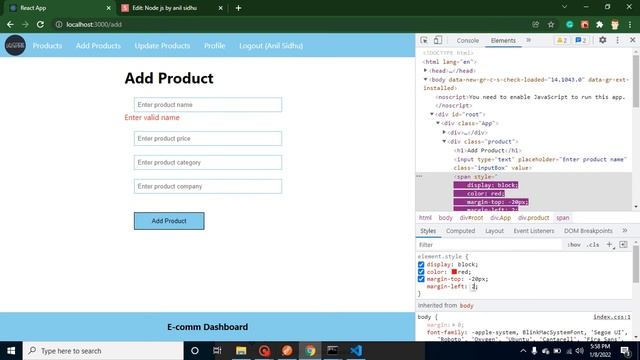This screenshot has width=640, height=360.
Task: Click the warnings count badge
Action: tap(562, 40)
